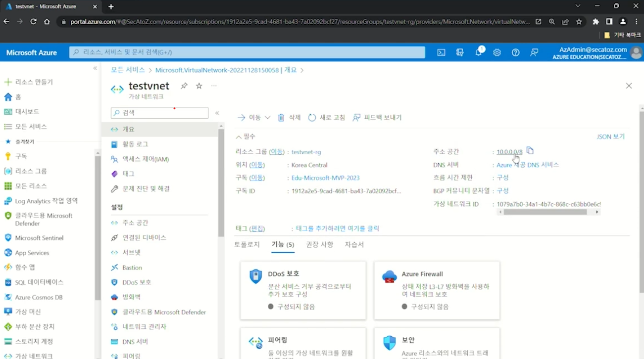The height and width of the screenshot is (359, 644).
Task: Click 피드백 보내기 to send feedback
Action: [377, 118]
